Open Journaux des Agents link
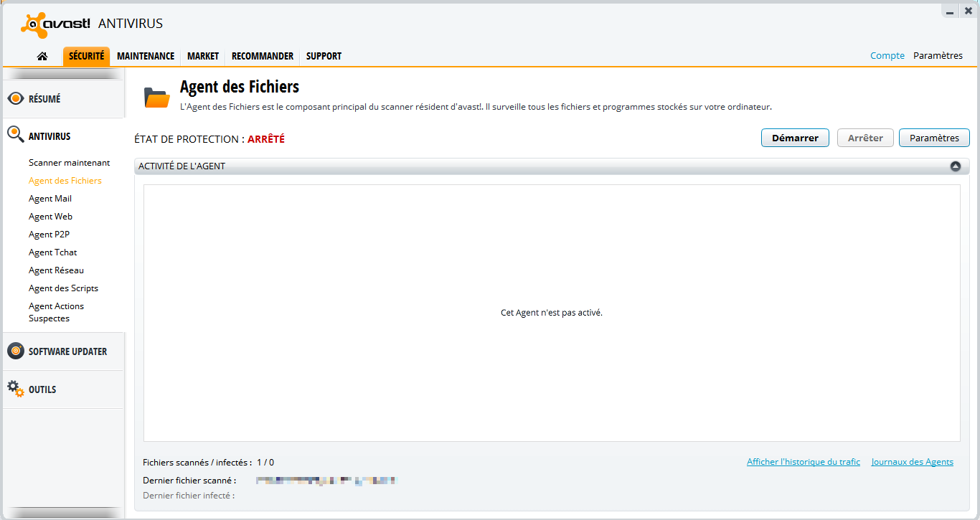Viewport: 980px width, 520px height. [x=913, y=462]
